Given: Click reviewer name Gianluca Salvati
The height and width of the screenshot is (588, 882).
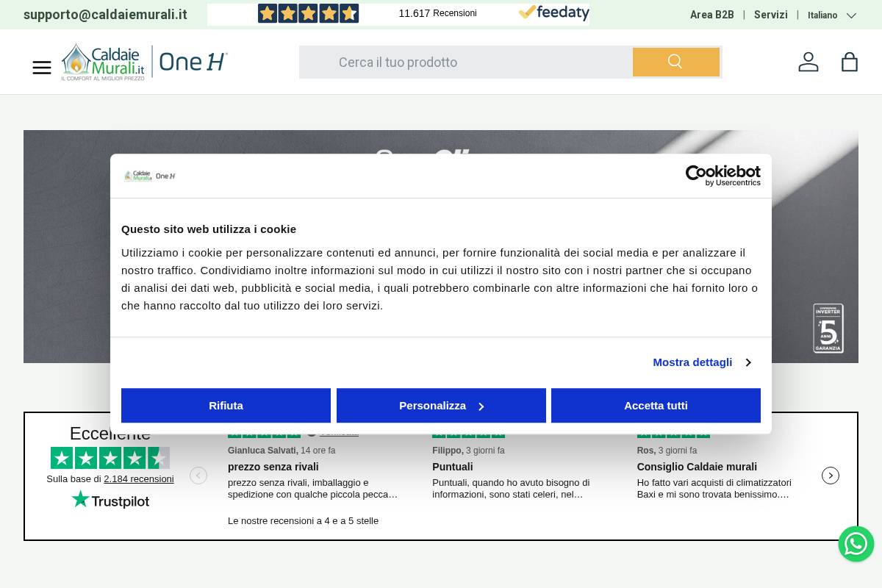Looking at the screenshot, I should click(x=262, y=451).
